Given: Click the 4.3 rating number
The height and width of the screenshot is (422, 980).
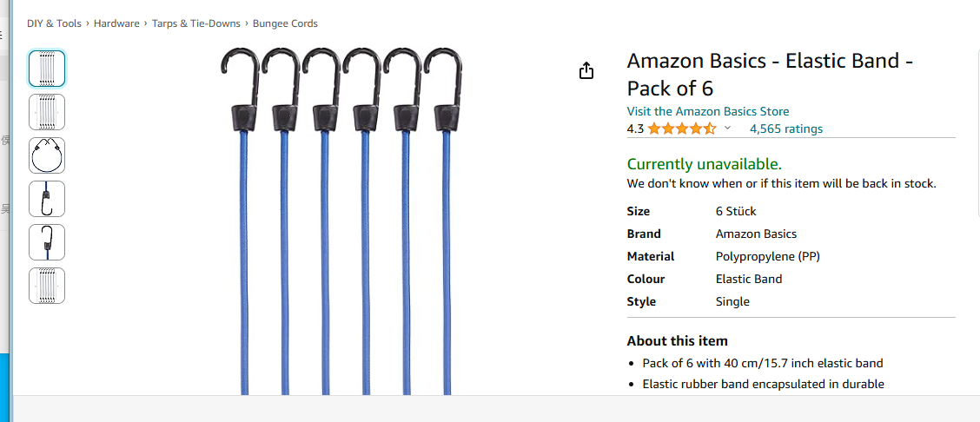Looking at the screenshot, I should click(x=635, y=129).
